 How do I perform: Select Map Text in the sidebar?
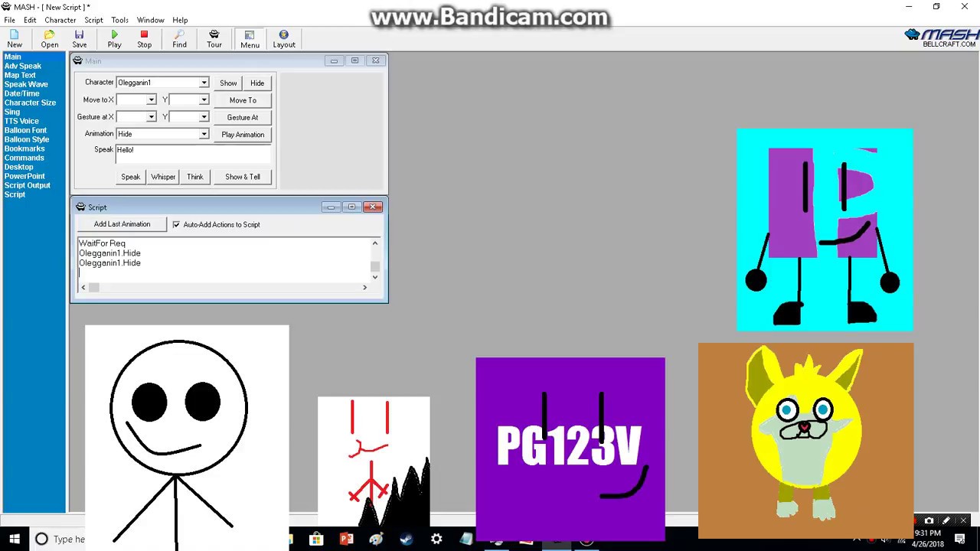coord(20,75)
